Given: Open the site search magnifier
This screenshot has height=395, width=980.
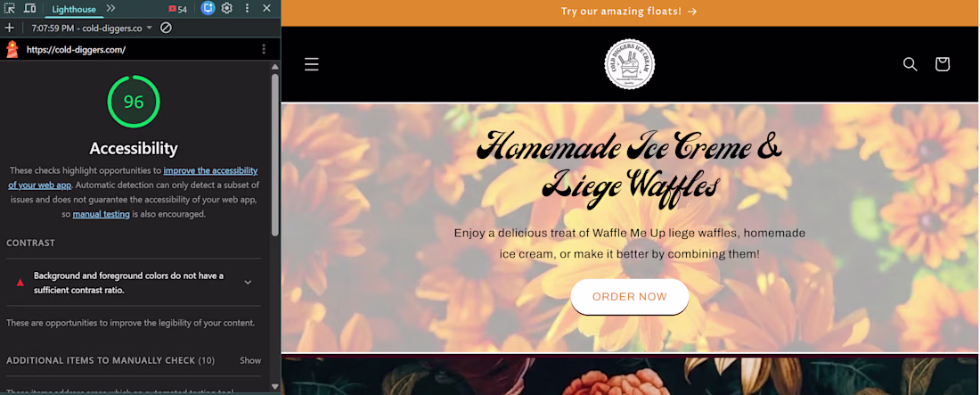Looking at the screenshot, I should click(910, 64).
